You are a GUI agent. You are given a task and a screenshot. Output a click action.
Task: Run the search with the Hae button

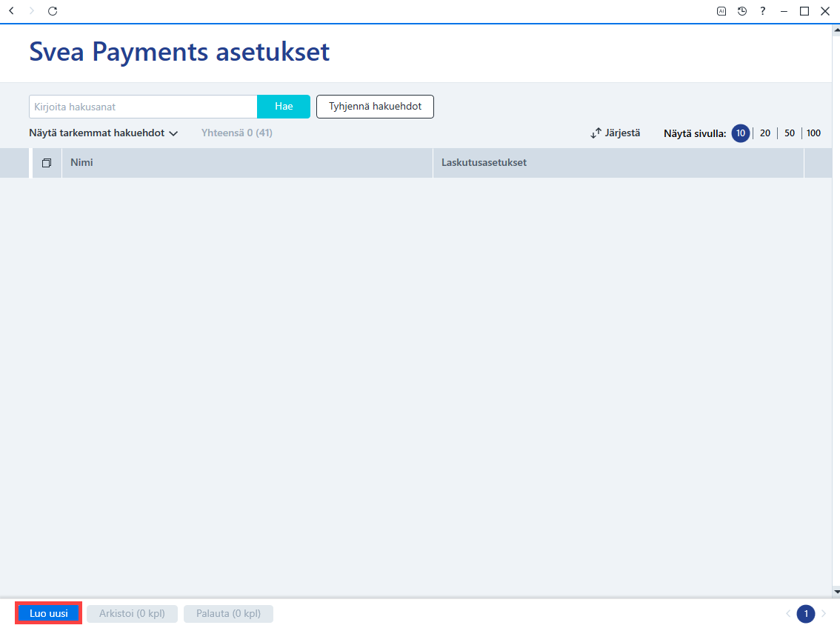(284, 107)
